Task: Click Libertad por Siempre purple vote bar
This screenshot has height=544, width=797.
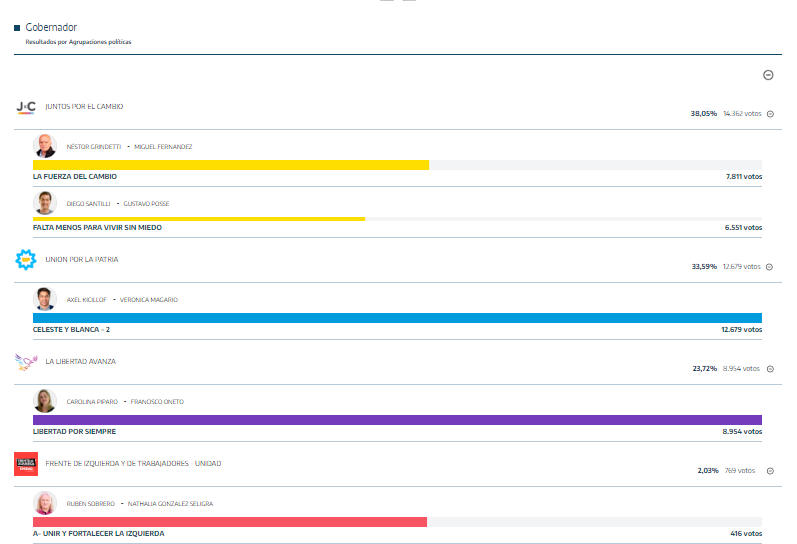Action: point(397,420)
